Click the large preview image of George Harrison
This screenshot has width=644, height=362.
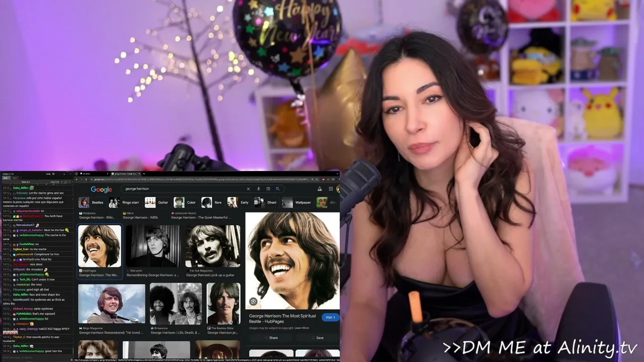coord(292,260)
